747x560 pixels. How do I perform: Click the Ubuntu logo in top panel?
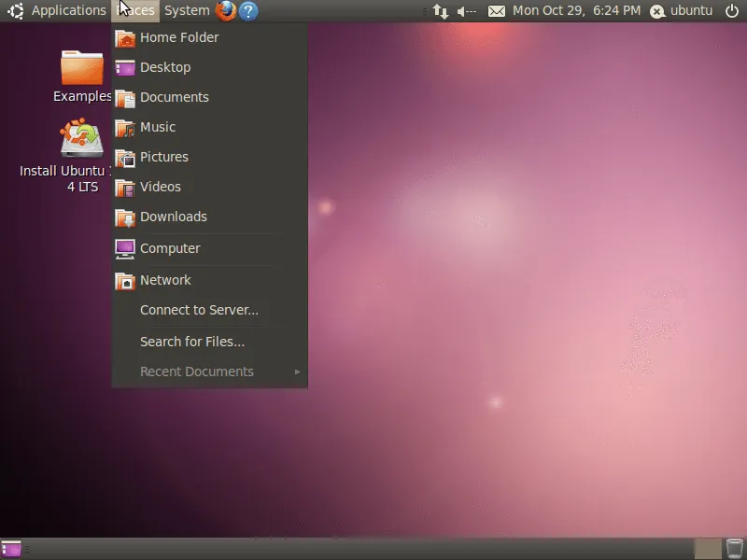click(x=15, y=11)
